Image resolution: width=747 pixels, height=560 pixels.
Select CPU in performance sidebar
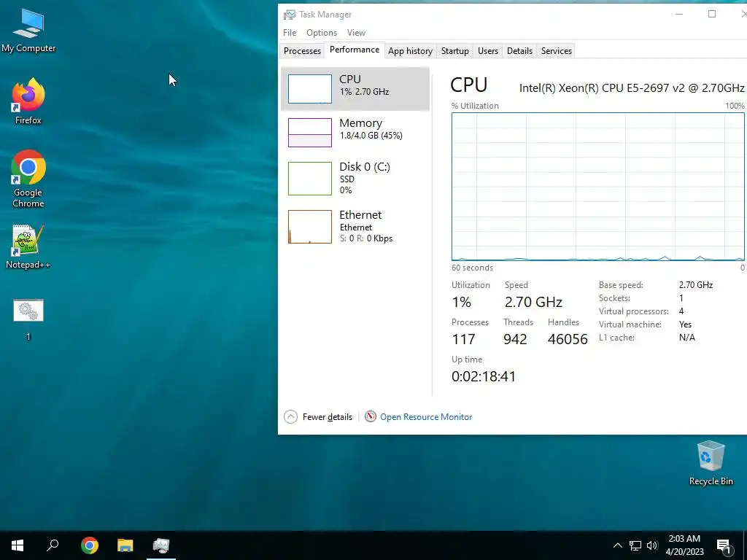(x=355, y=88)
